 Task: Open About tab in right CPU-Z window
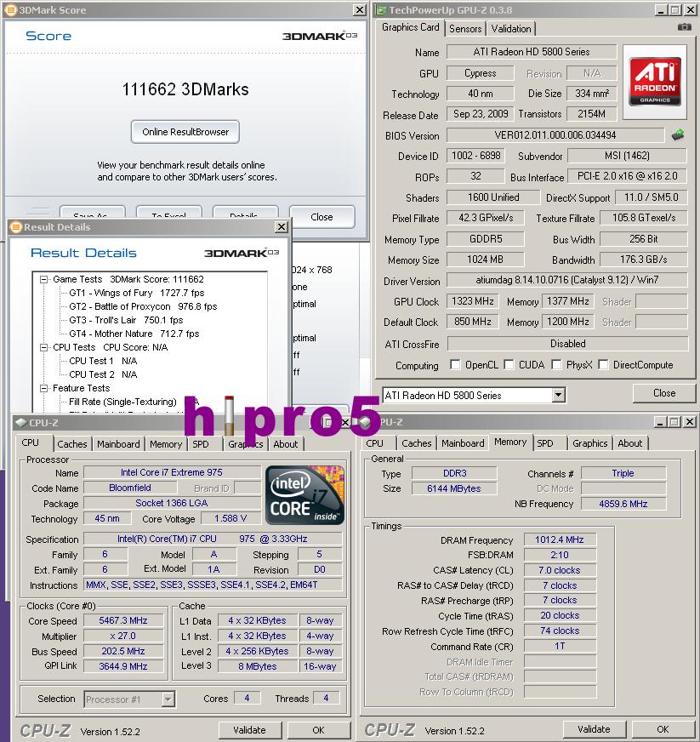[630, 443]
